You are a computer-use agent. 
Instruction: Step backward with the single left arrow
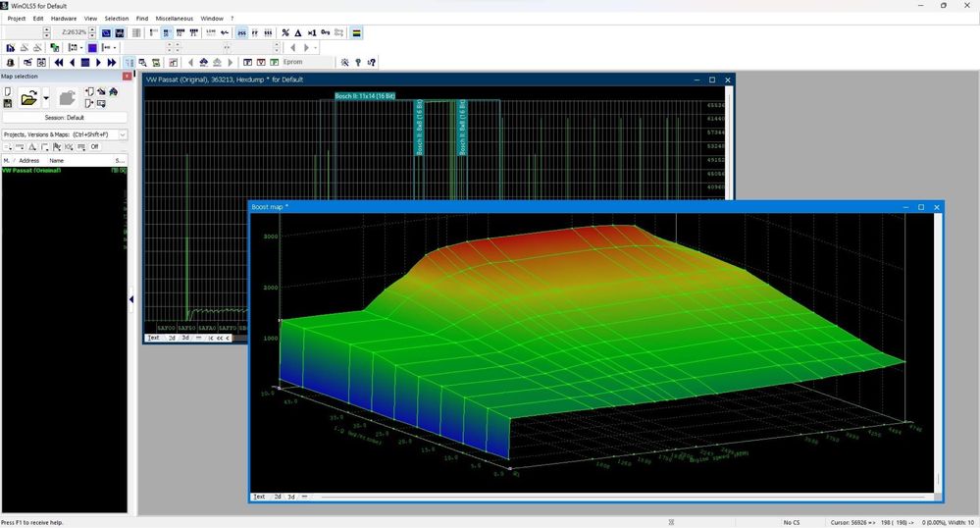[x=72, y=63]
